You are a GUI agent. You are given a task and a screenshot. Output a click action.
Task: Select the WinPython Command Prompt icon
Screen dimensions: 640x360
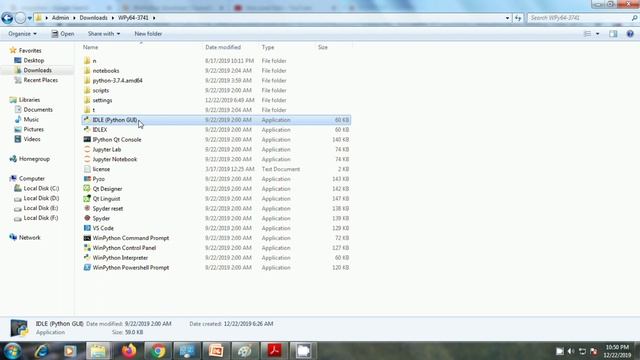[87, 238]
